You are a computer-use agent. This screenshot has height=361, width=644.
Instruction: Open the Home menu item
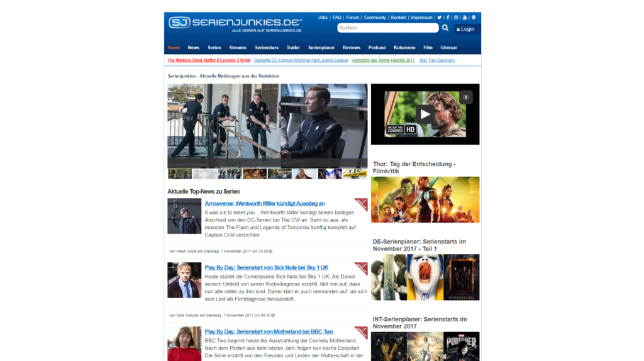[174, 48]
